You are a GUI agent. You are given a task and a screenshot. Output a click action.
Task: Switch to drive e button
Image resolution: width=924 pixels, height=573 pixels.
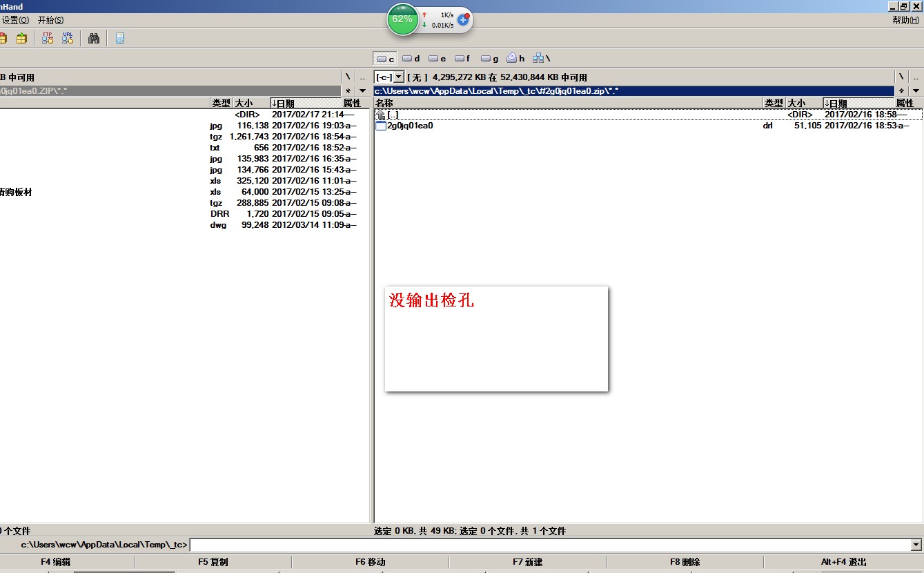438,59
